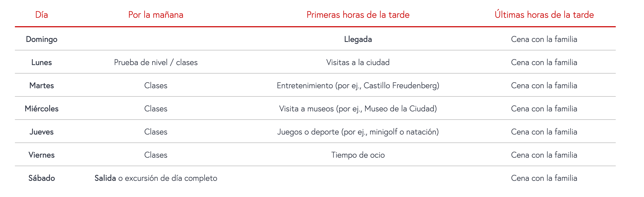Viewport: 644px width, 197px height.
Task: Click Visitas a la ciudad cell
Action: tap(358, 62)
